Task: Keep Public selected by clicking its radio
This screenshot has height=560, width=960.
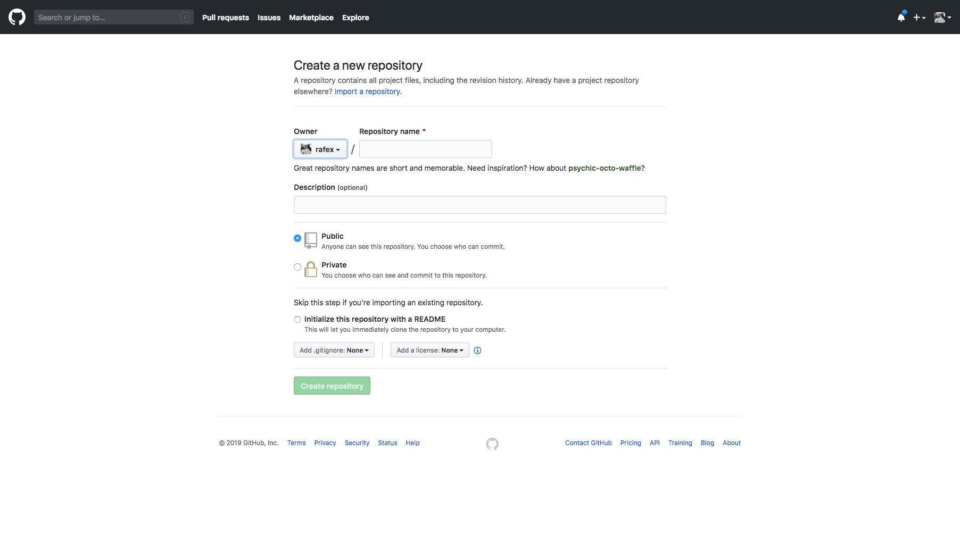Action: click(297, 238)
